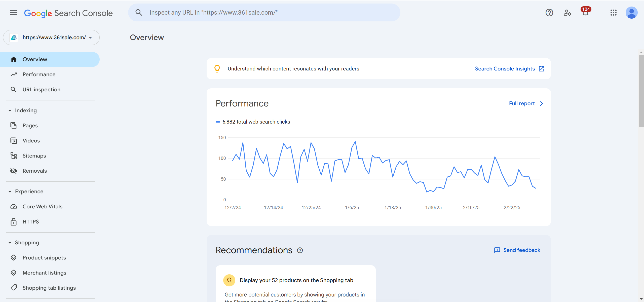Click the help question mark icon
Screen dimensions: 644x302
[549, 13]
